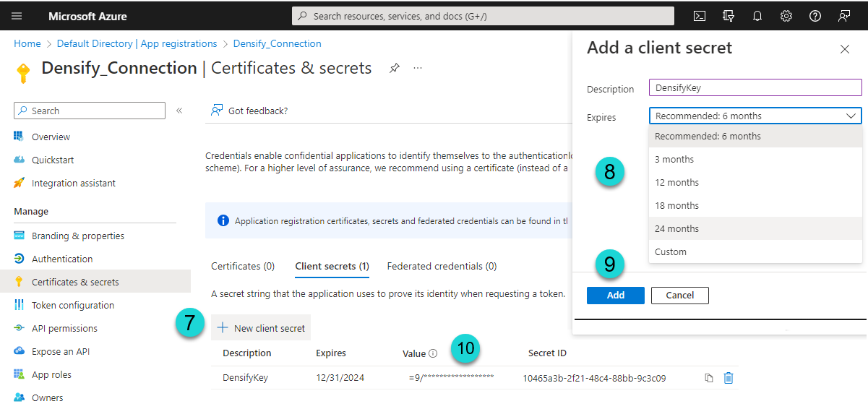Click the Value column info icon

pos(433,353)
